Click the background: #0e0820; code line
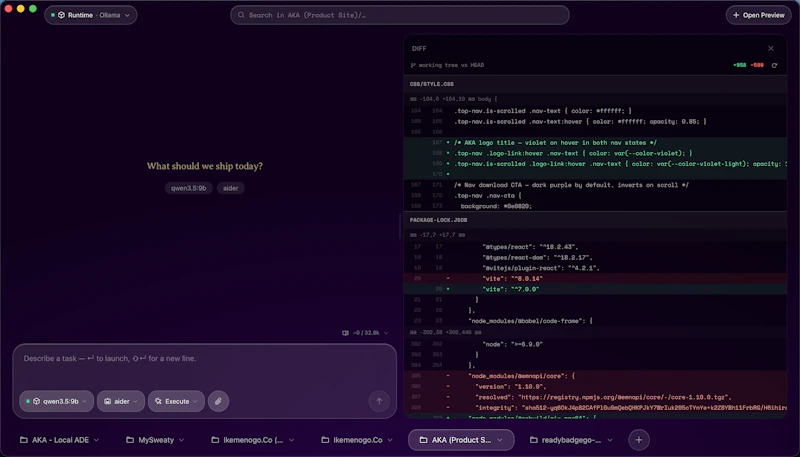 point(595,206)
